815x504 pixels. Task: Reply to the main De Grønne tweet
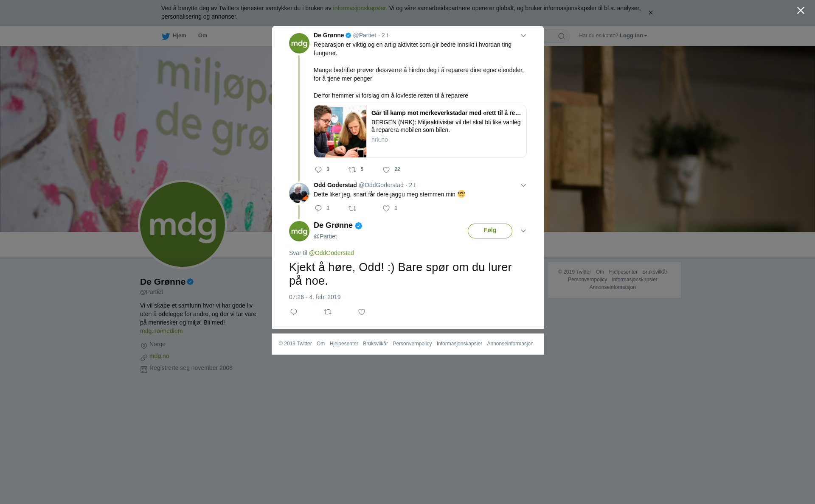point(294,312)
